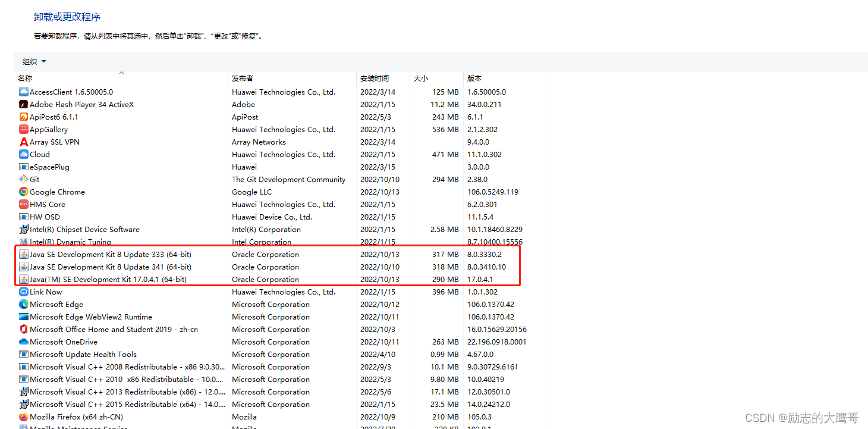868x429 pixels.
Task: Click the Array SSL VPN icon
Action: click(24, 142)
